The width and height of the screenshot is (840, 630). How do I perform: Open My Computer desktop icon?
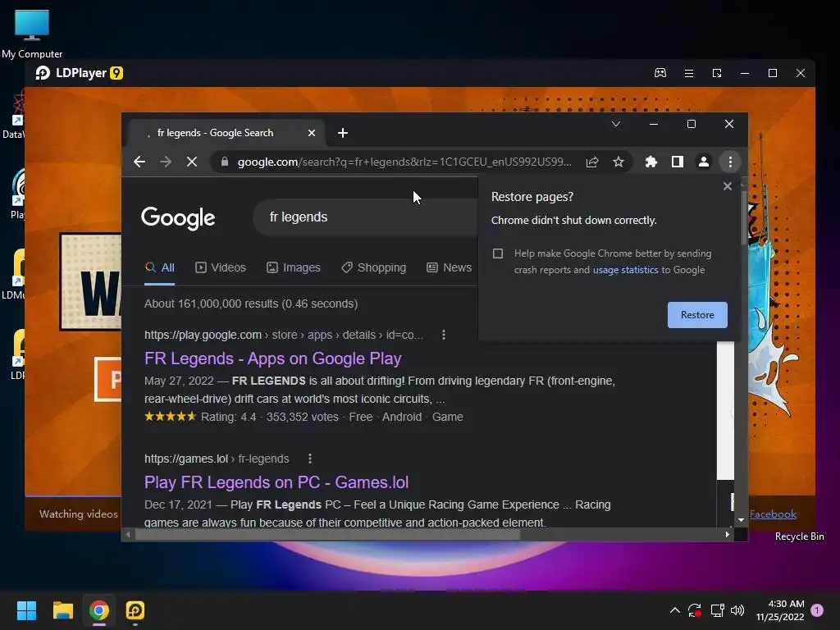[32, 33]
